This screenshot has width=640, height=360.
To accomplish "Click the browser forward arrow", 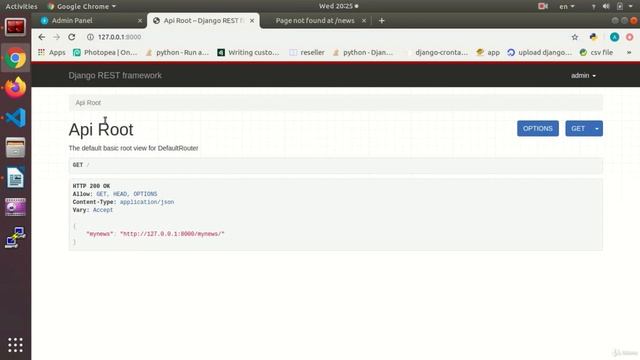I will click(x=56, y=37).
